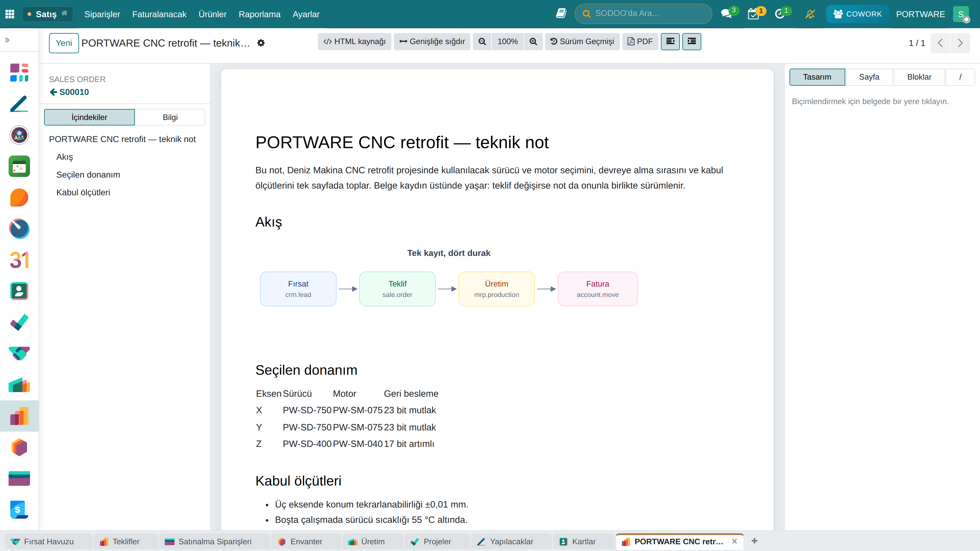Open the green calendar app in sidebar
The height and width of the screenshot is (551, 980).
pos(19,166)
